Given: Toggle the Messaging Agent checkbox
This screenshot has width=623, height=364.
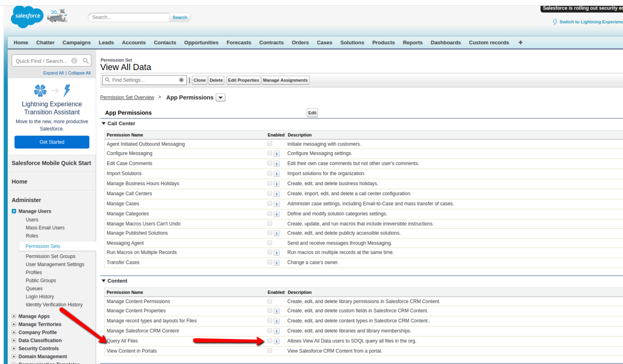Looking at the screenshot, I should [x=270, y=243].
